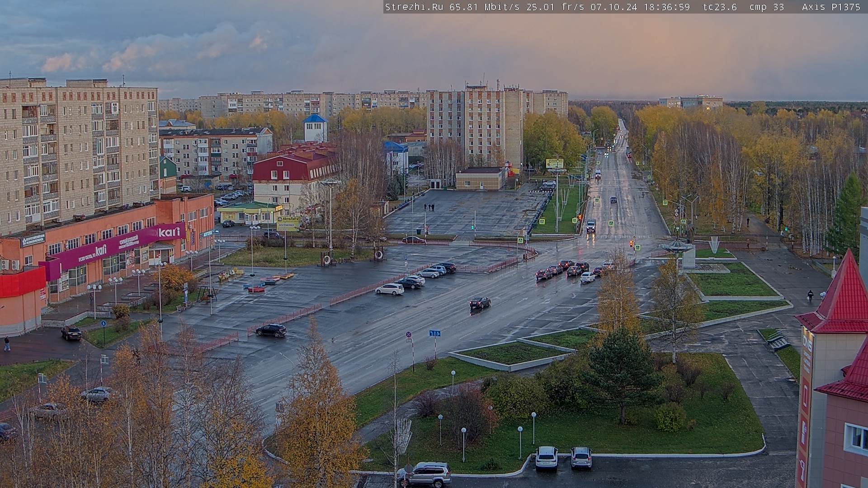868x488 pixels.
Task: Click the cmp 33 compression value
Action: [766, 7]
